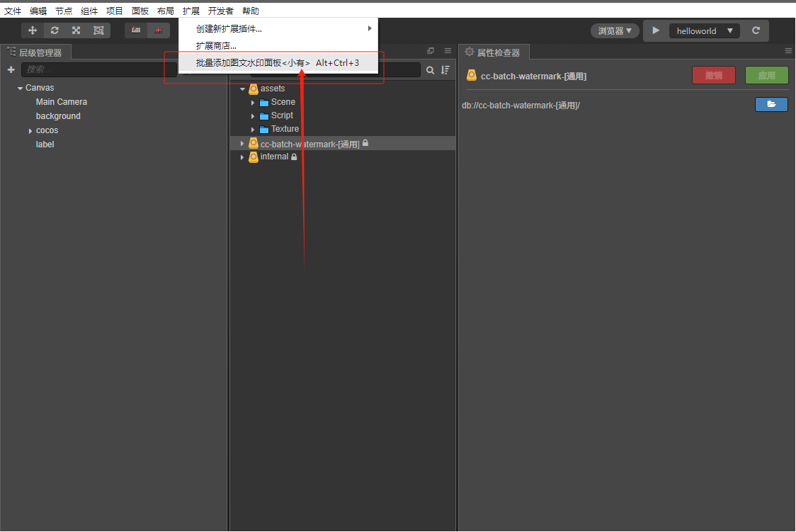Select the move transform tool
This screenshot has width=796, height=532.
tap(33, 30)
